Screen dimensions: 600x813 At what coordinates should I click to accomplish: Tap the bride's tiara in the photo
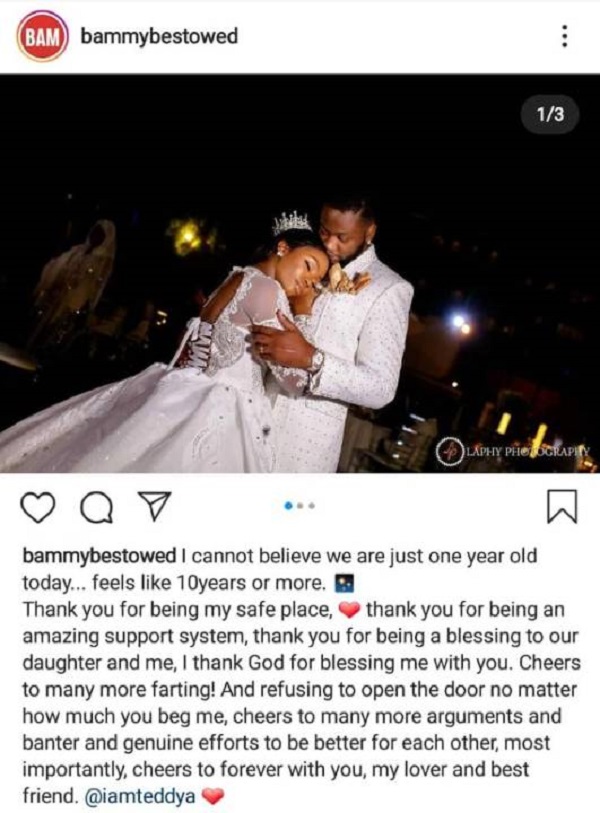click(292, 222)
